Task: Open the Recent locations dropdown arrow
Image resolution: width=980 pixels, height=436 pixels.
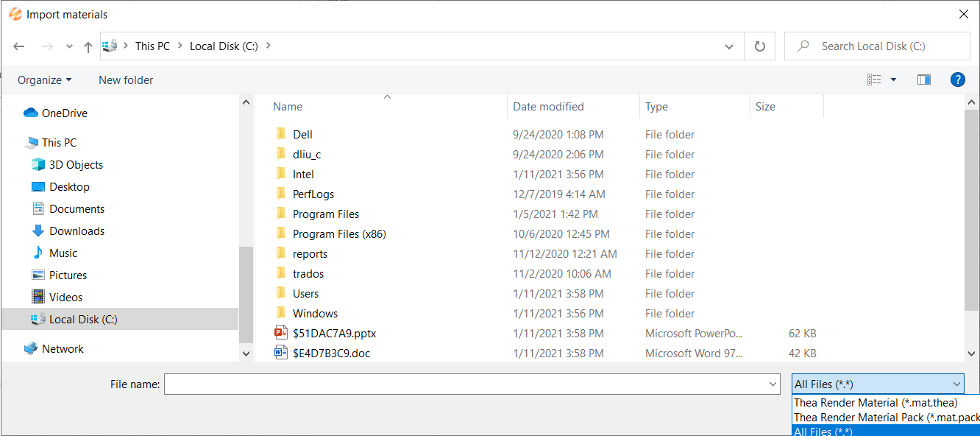Action: (x=69, y=46)
